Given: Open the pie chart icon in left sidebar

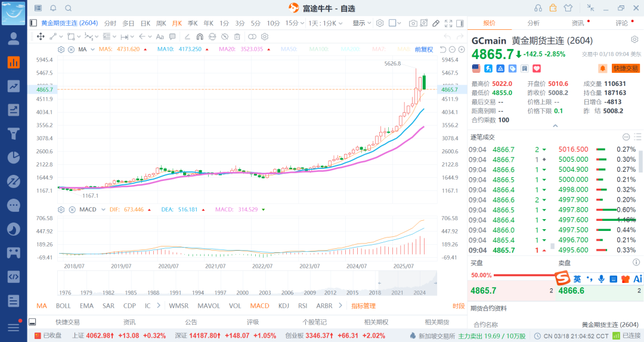Looking at the screenshot, I should click(x=13, y=158).
